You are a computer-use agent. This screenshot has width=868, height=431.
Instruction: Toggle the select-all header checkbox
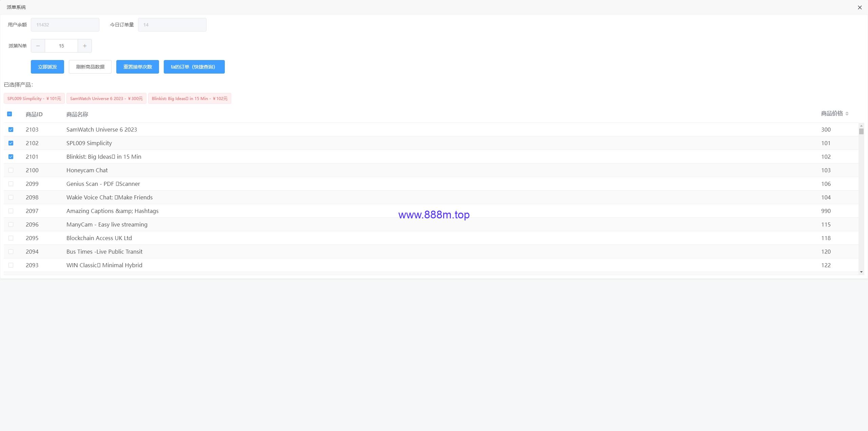click(9, 114)
